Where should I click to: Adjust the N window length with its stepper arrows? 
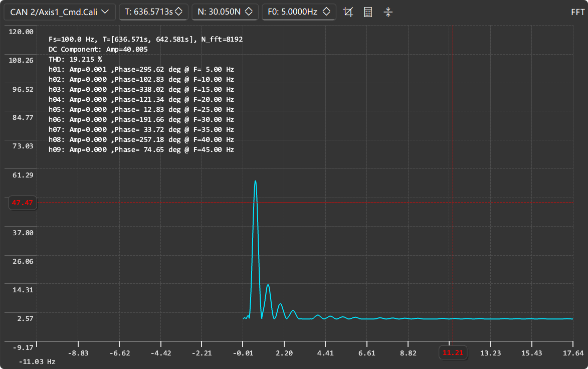[249, 12]
